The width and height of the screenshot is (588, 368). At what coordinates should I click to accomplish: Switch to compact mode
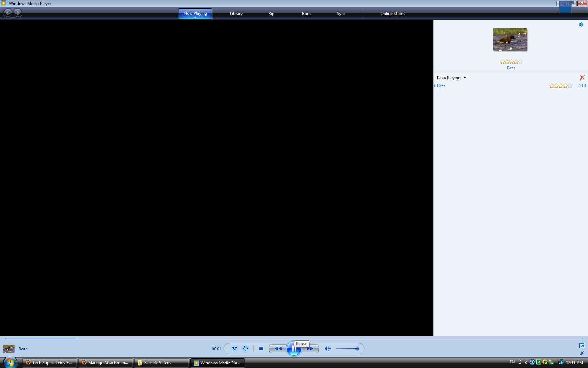pyautogui.click(x=582, y=353)
